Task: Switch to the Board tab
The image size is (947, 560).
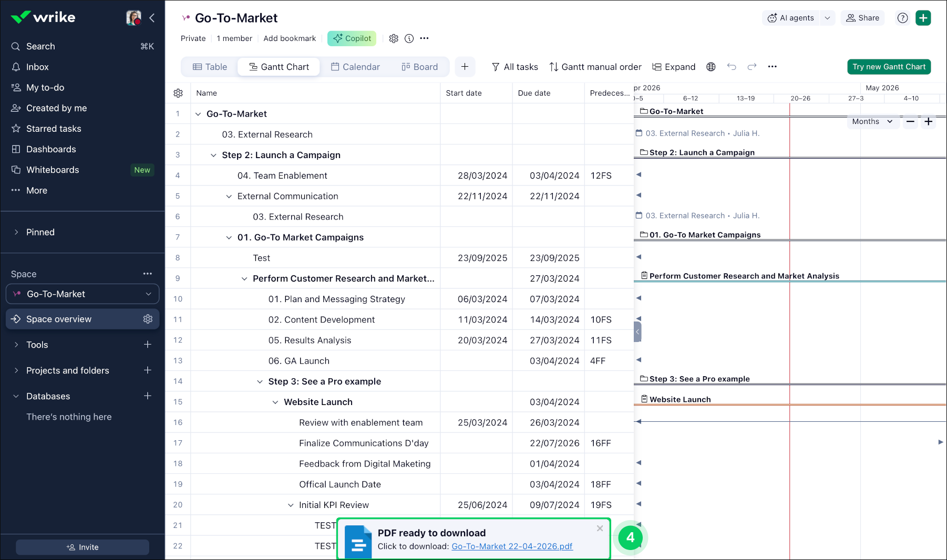Action: click(x=419, y=67)
